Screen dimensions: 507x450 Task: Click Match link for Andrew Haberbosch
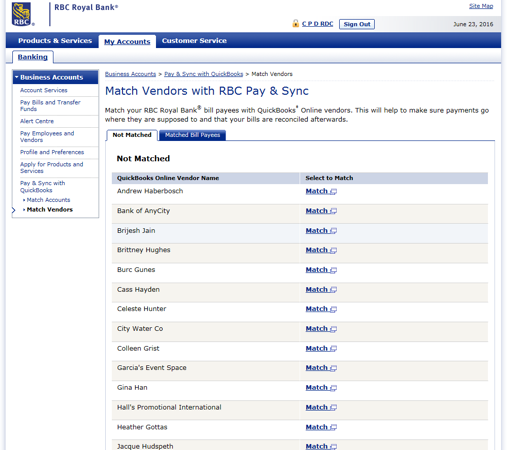[317, 191]
